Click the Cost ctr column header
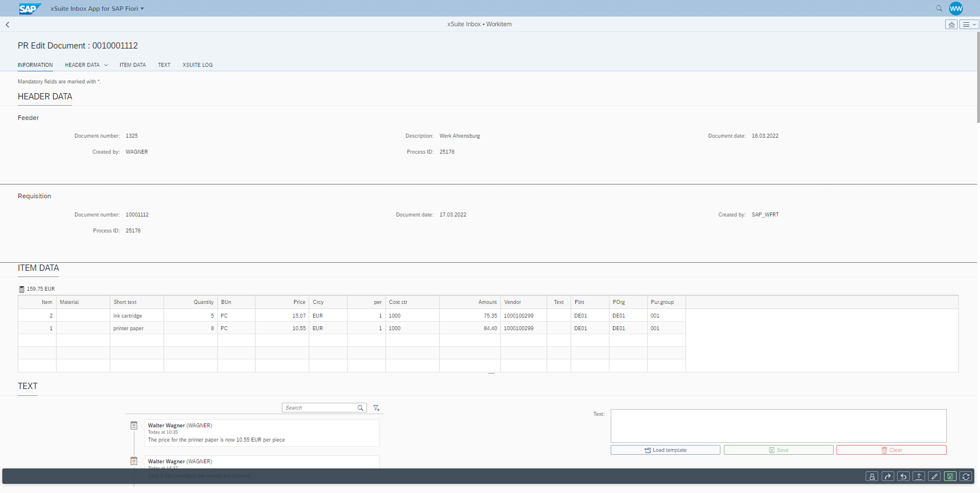 click(412, 302)
